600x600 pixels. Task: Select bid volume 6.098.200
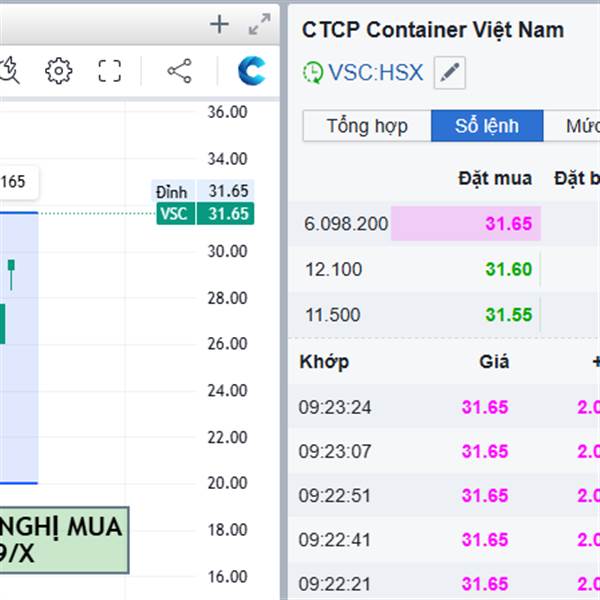point(346,223)
